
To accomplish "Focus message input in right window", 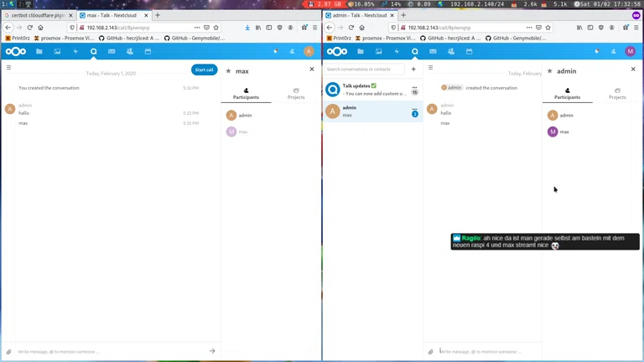I will click(489, 352).
